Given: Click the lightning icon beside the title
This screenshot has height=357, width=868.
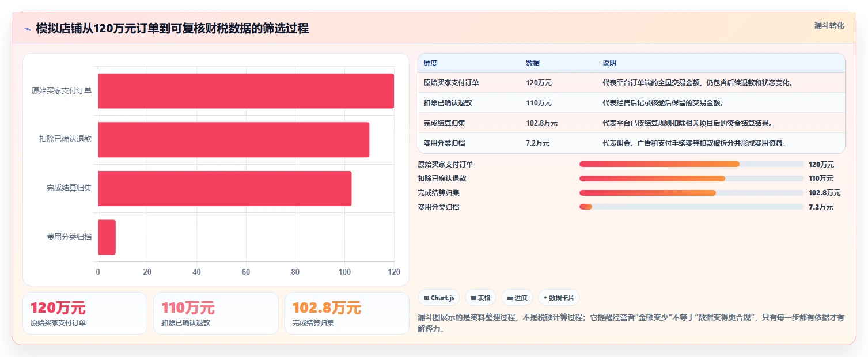Looking at the screenshot, I should click(27, 29).
